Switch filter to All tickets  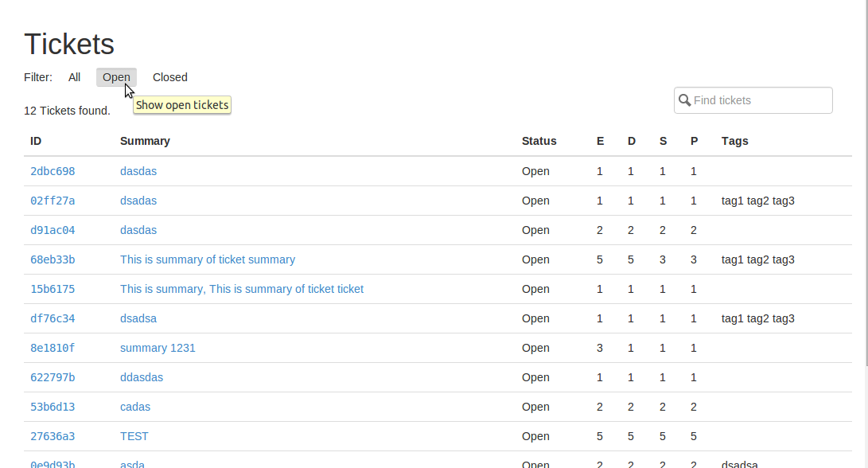click(74, 77)
